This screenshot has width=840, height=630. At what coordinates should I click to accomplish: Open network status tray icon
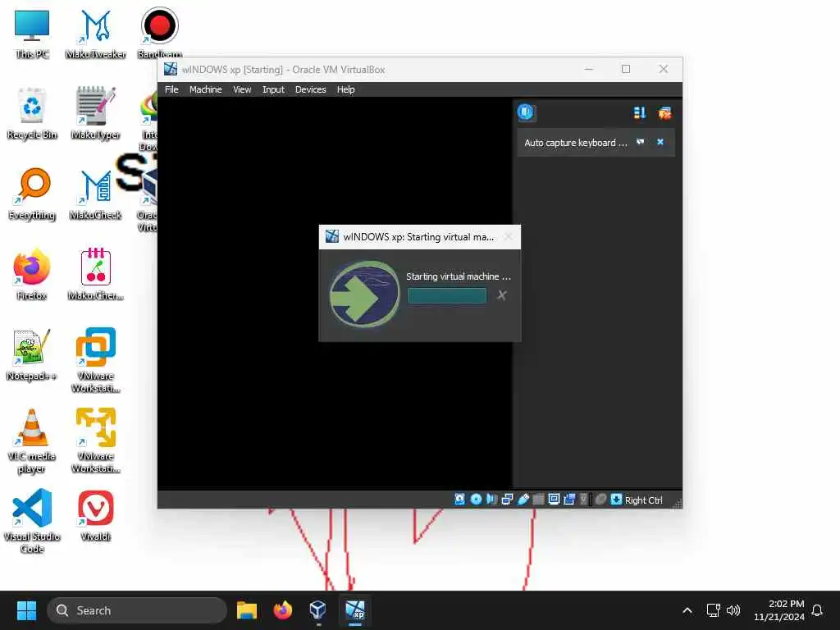pyautogui.click(x=713, y=610)
